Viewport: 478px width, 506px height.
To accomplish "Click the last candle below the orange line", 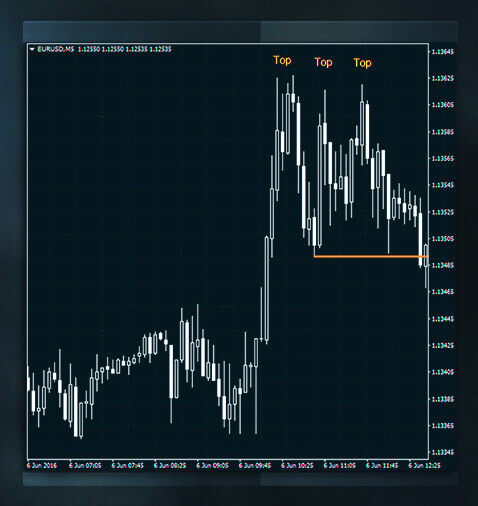I will [x=426, y=265].
